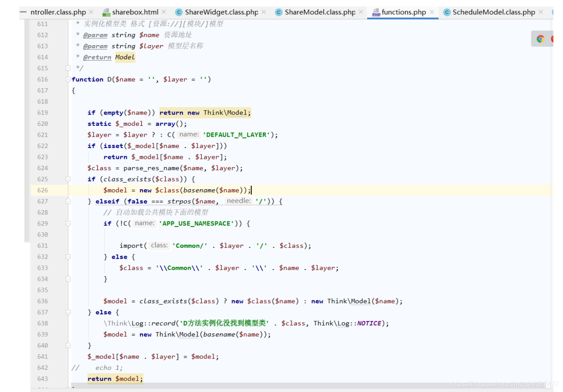
Task: Click the 'return new Think\Model;' statement
Action: 205,112
